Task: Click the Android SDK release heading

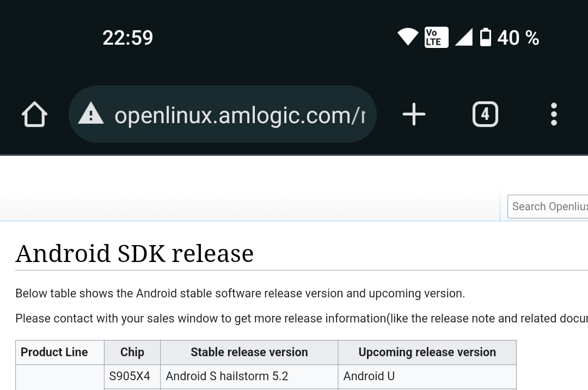Action: click(x=134, y=253)
